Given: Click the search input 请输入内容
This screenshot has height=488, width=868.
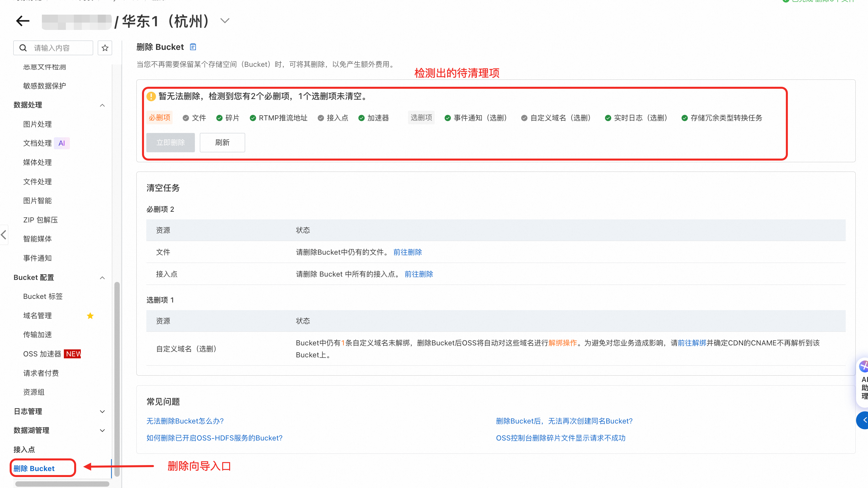Looking at the screenshot, I should [53, 48].
